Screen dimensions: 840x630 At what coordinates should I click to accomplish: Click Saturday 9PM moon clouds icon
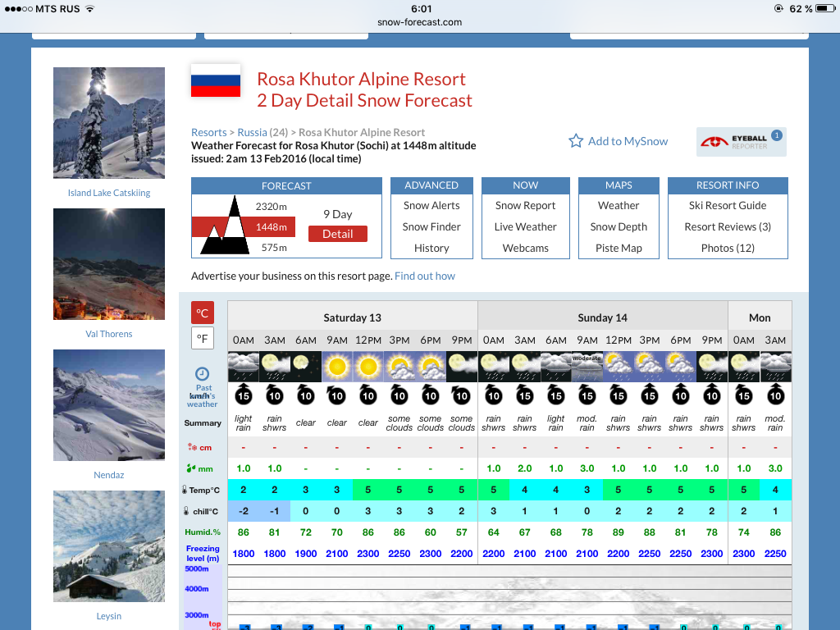[462, 367]
